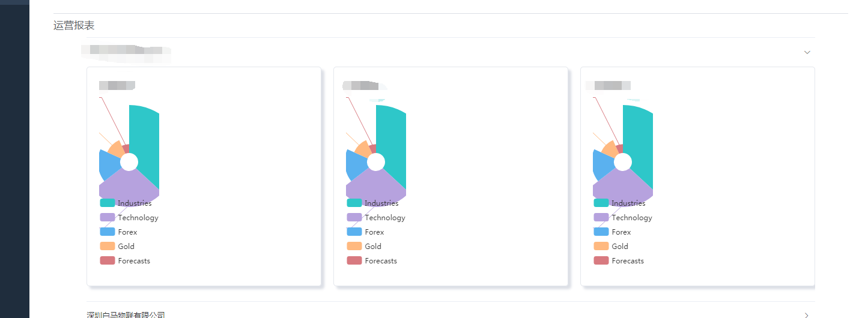Viewport: 868px width, 318px height.
Task: Click the blue Forex swatch in the middle chart
Action: 354,232
